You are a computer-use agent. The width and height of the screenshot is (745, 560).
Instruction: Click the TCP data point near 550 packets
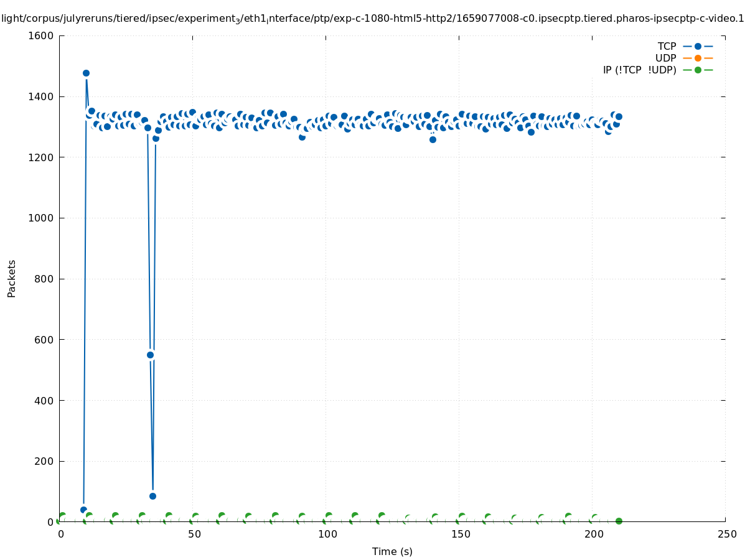[150, 355]
